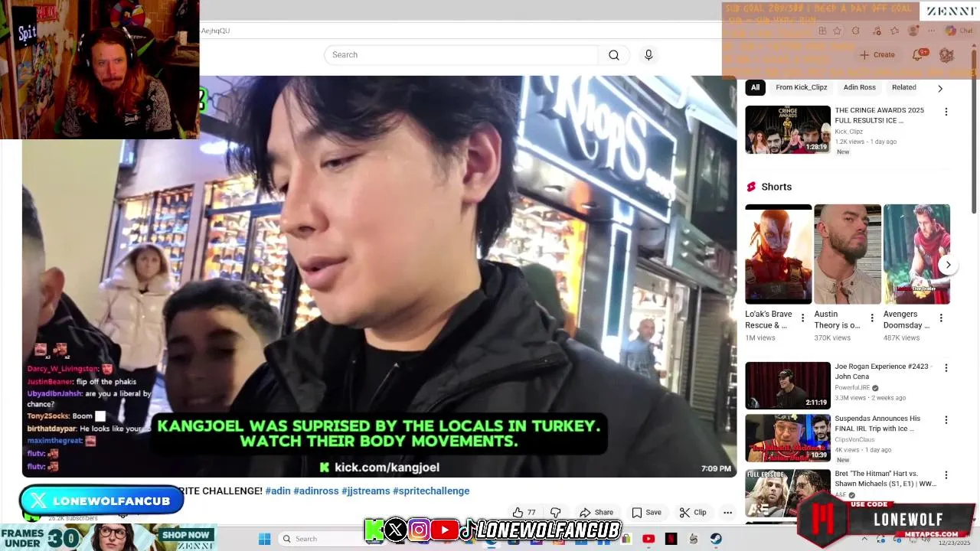Open the Austin Theory short thumbnail
Image resolution: width=980 pixels, height=551 pixels.
coord(848,254)
